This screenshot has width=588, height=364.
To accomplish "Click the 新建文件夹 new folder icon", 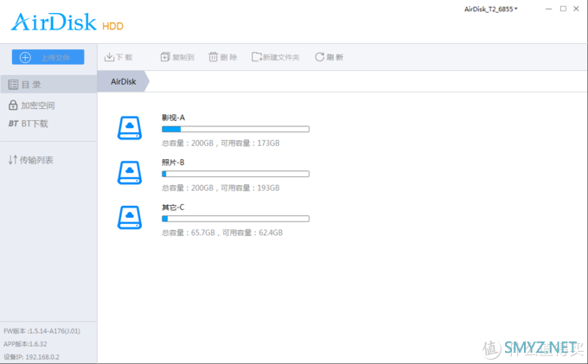I will pyautogui.click(x=257, y=57).
